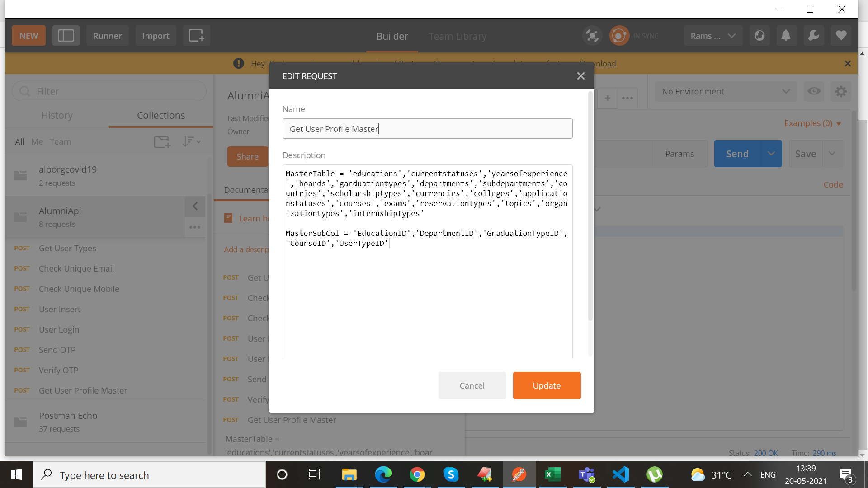Select the Team collections filter
868x488 pixels.
60,141
